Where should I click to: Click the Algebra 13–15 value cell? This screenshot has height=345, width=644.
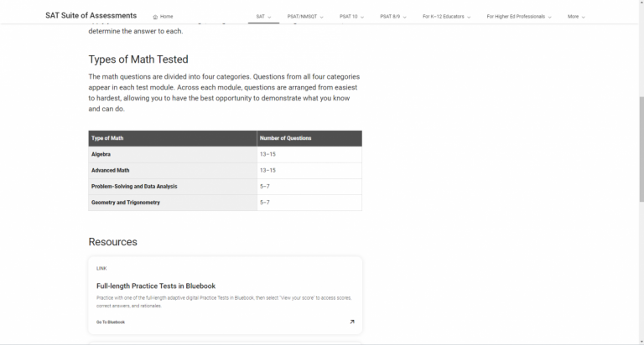[x=309, y=154]
